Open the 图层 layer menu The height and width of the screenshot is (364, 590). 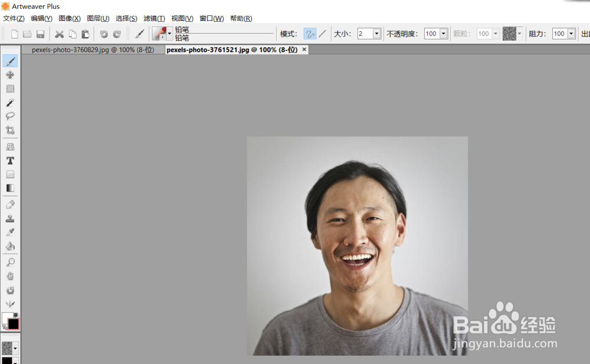click(x=98, y=18)
